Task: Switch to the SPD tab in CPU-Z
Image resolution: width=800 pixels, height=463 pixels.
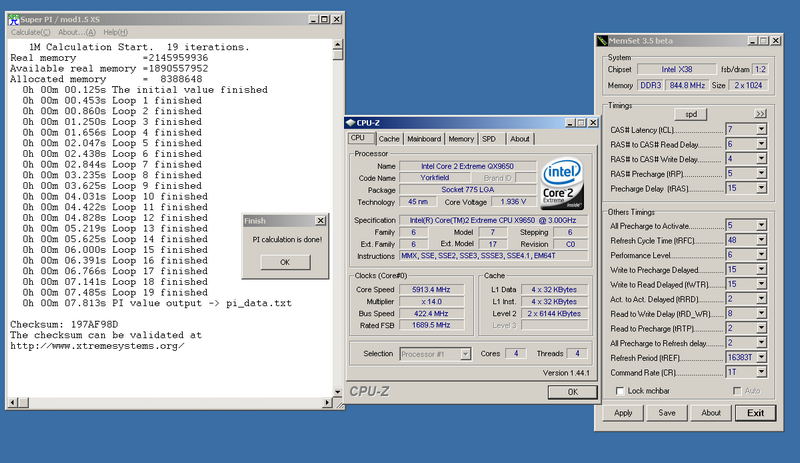Action: pos(489,139)
